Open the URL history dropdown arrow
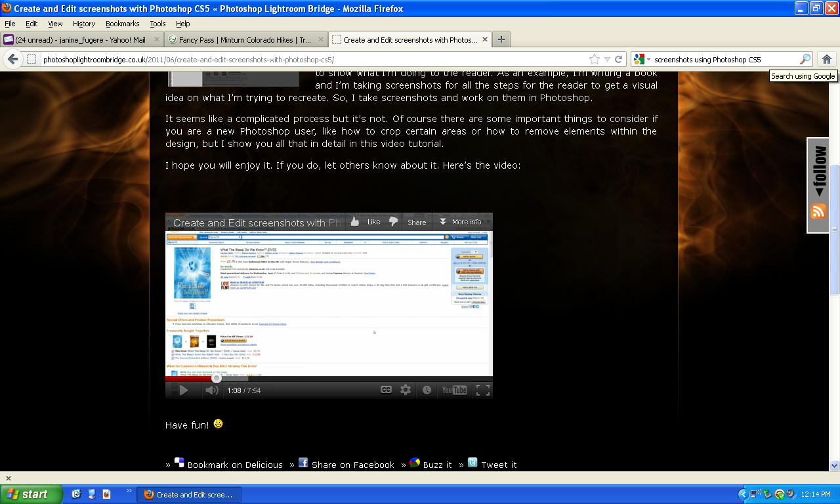The height and width of the screenshot is (504, 840). (607, 59)
